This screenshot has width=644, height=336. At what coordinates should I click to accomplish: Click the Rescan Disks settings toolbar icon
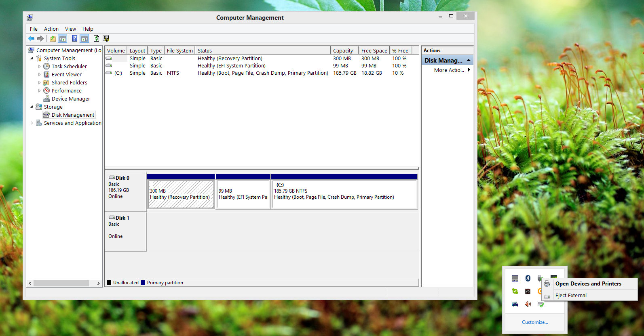click(106, 39)
